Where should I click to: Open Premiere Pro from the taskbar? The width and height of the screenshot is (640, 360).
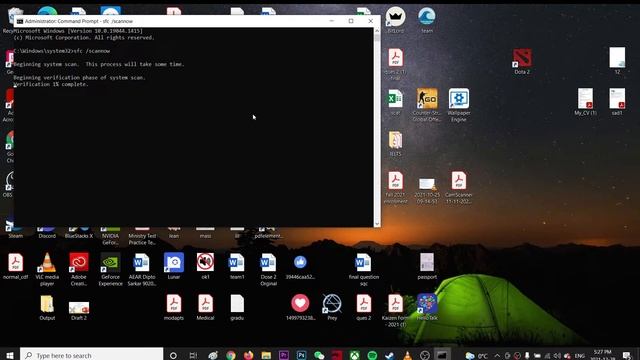click(x=284, y=356)
